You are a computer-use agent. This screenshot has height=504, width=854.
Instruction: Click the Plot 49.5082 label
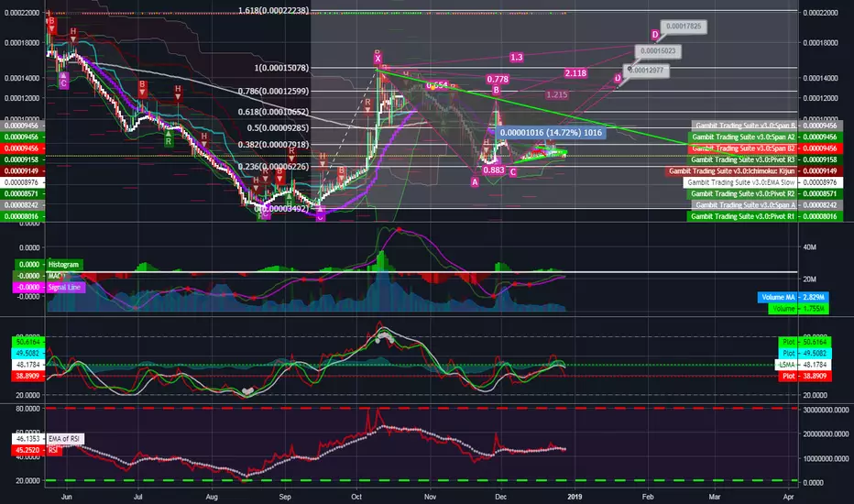click(805, 353)
